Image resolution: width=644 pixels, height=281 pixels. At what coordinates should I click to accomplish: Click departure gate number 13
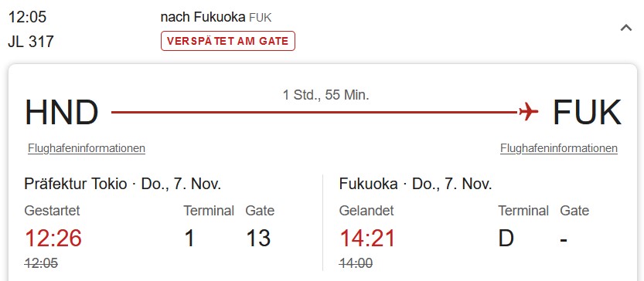[258, 238]
